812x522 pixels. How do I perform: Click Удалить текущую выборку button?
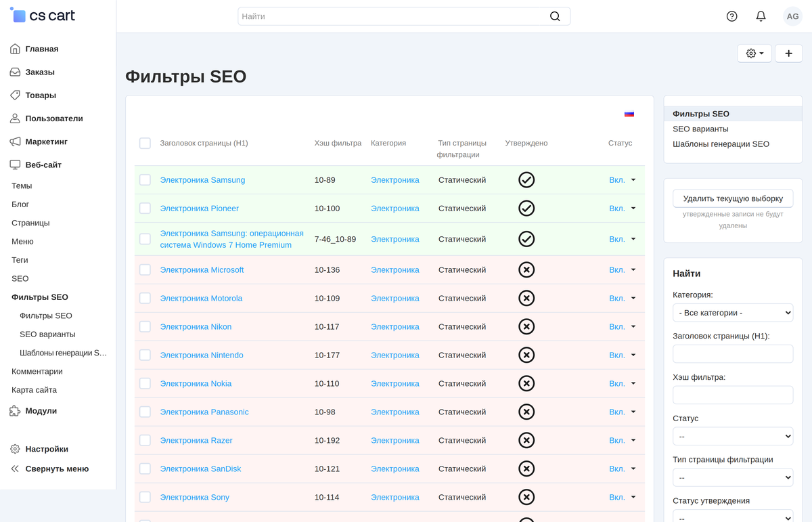(x=733, y=198)
